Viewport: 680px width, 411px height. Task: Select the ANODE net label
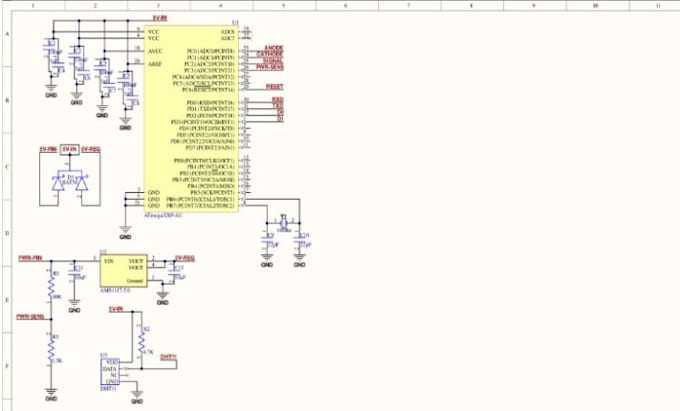(274, 48)
